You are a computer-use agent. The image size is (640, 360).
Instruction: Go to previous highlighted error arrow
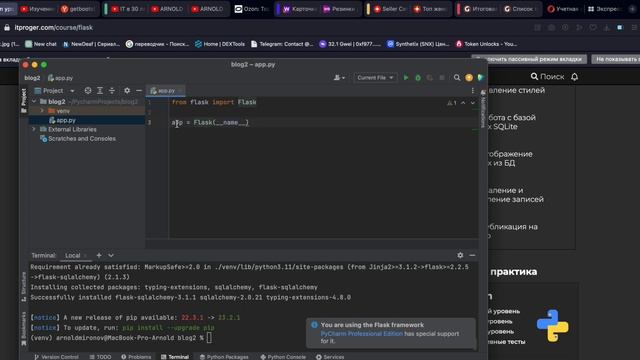[463, 103]
